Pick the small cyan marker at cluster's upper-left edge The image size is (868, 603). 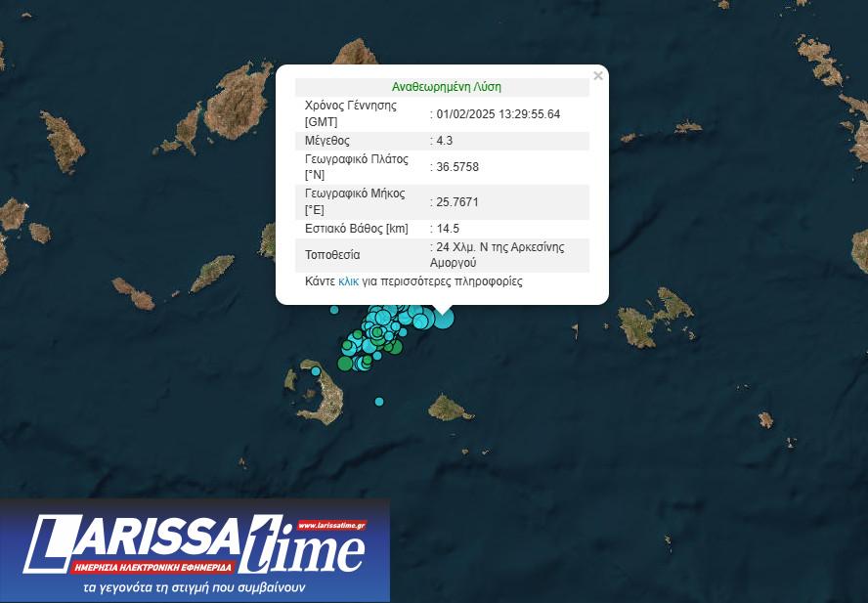334,310
